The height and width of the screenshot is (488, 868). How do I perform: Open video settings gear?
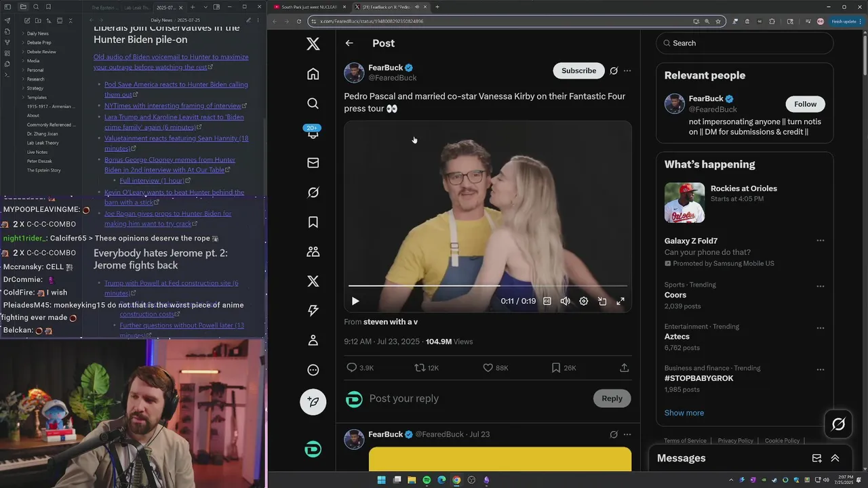coord(584,301)
